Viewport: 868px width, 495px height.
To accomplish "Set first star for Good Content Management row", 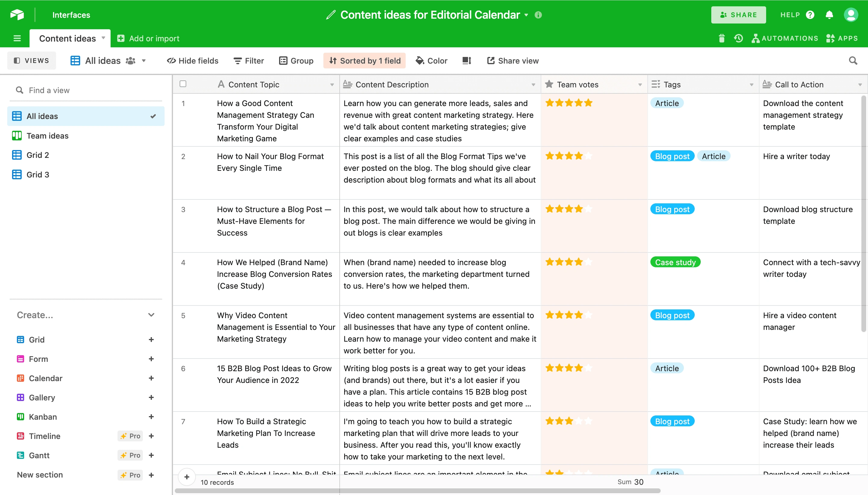I will (x=550, y=103).
